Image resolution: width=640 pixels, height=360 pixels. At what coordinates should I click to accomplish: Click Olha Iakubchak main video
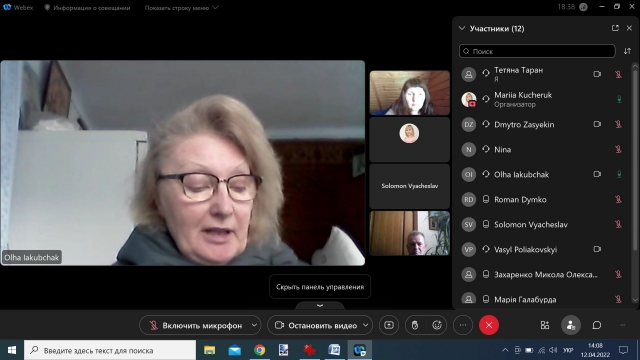pos(183,163)
